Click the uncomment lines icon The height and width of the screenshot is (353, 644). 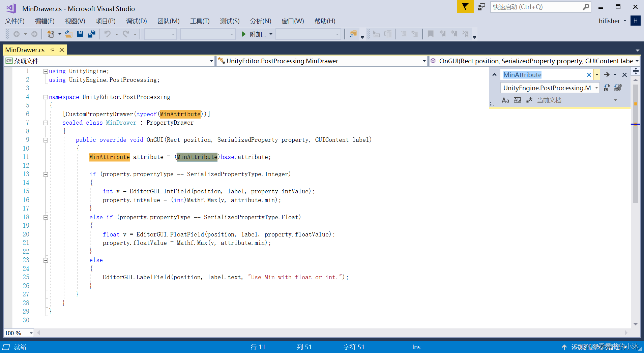point(415,34)
